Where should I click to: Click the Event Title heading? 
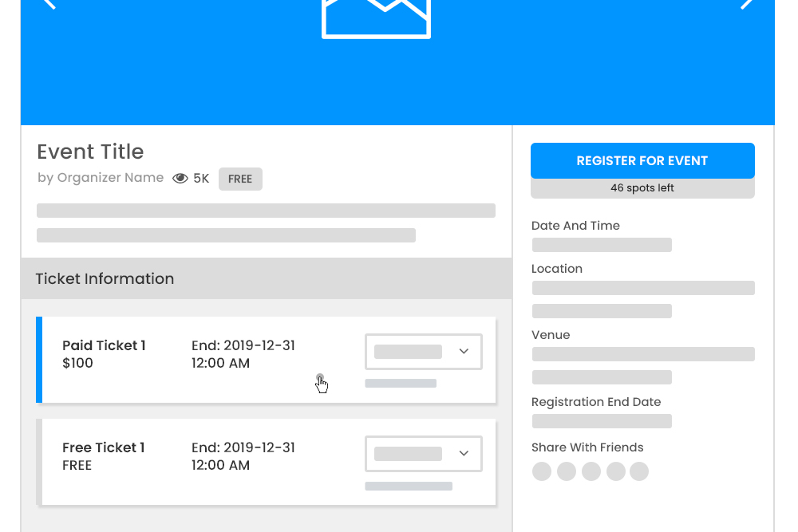90,152
